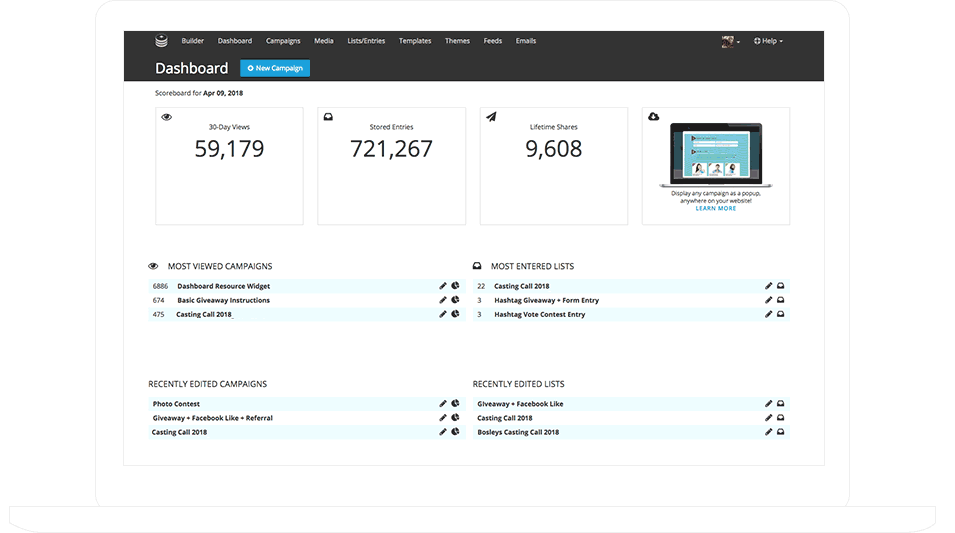Select the 30-Day Views scoreboard card
Image resolution: width=955 pixels, height=533 pixels.
click(x=229, y=166)
